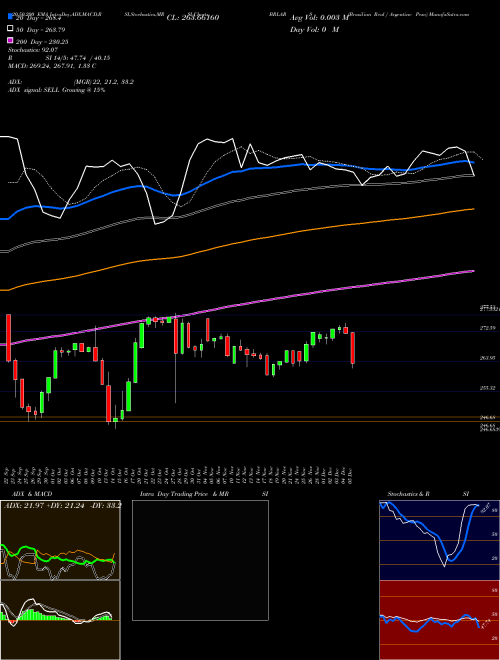Open the MACD histogram chart panel
Image resolution: width=500 pixels, height=660 pixels.
pos(60,620)
